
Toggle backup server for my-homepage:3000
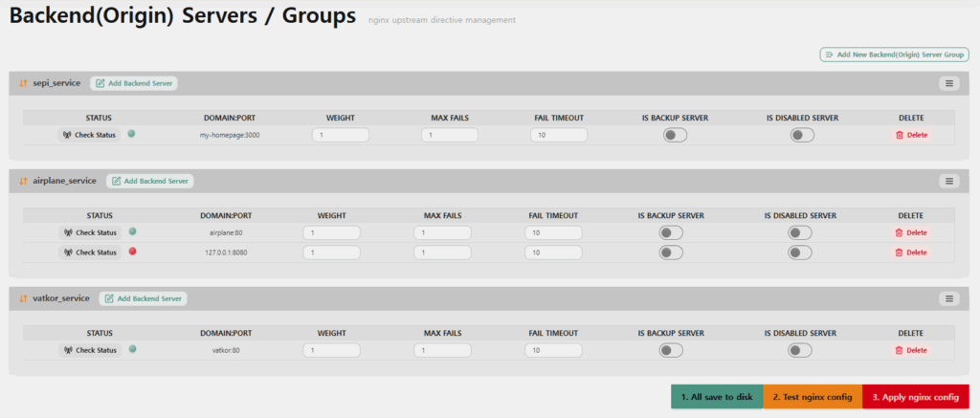[675, 135]
